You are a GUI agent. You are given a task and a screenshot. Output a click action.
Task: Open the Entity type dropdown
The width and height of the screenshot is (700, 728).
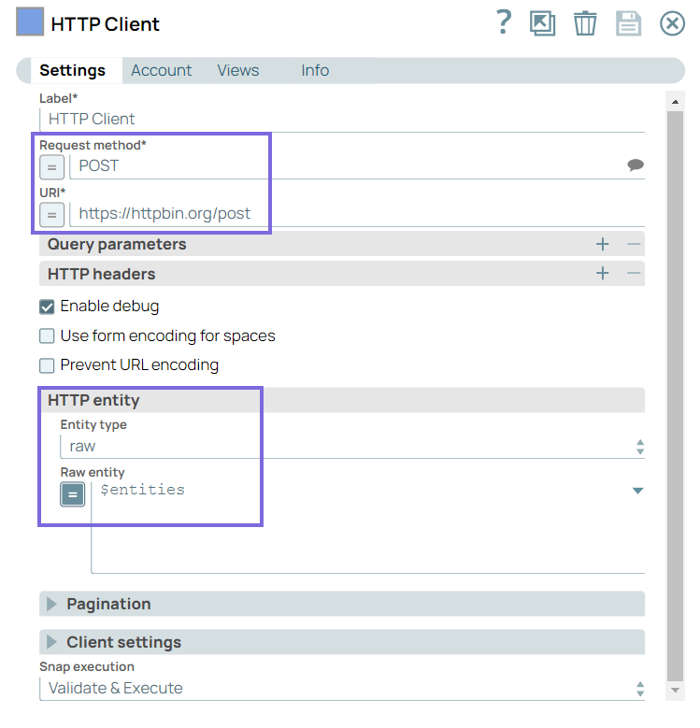350,447
